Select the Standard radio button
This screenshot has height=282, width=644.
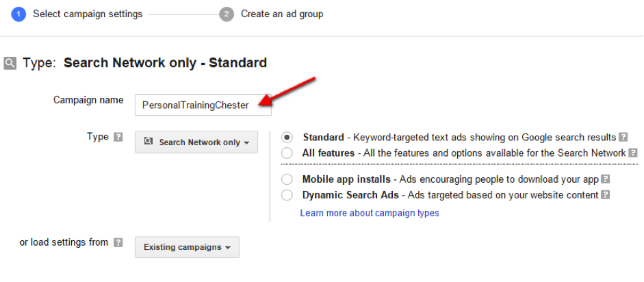(x=287, y=138)
